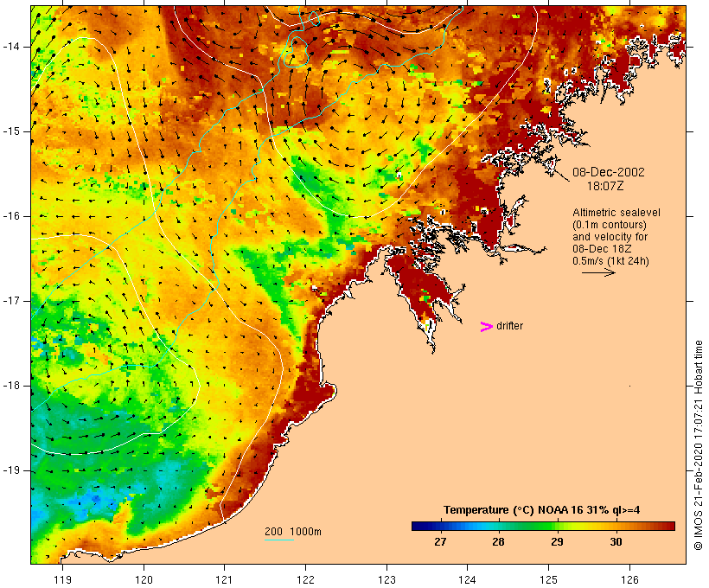
Task: Click the "and velocity for" caption line
Action: pyautogui.click(x=610, y=237)
